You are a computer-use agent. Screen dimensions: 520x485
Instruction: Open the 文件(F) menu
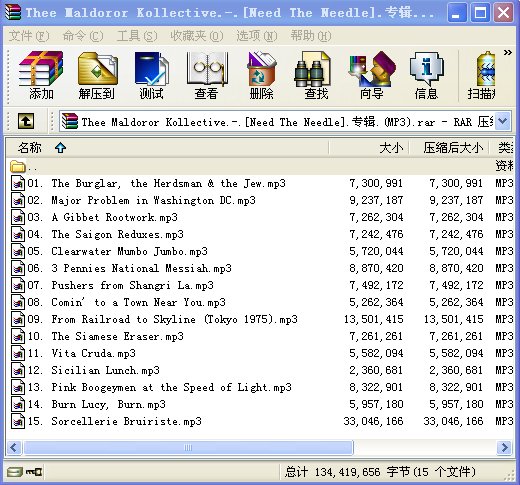click(x=29, y=36)
